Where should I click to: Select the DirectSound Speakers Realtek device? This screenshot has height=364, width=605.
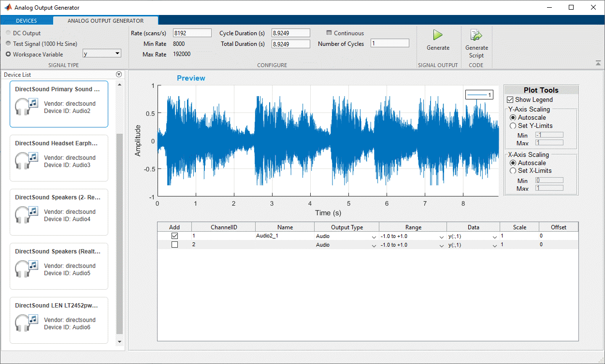[58, 266]
